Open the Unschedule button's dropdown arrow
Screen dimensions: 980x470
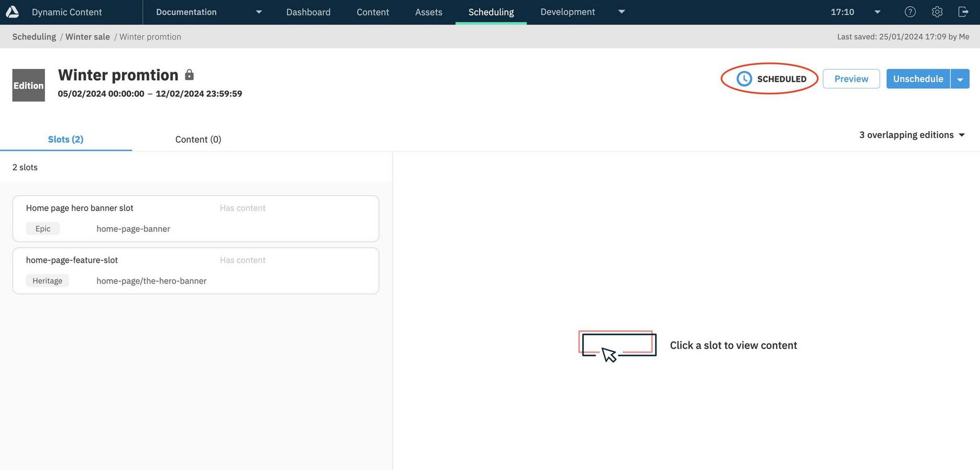[x=960, y=79]
